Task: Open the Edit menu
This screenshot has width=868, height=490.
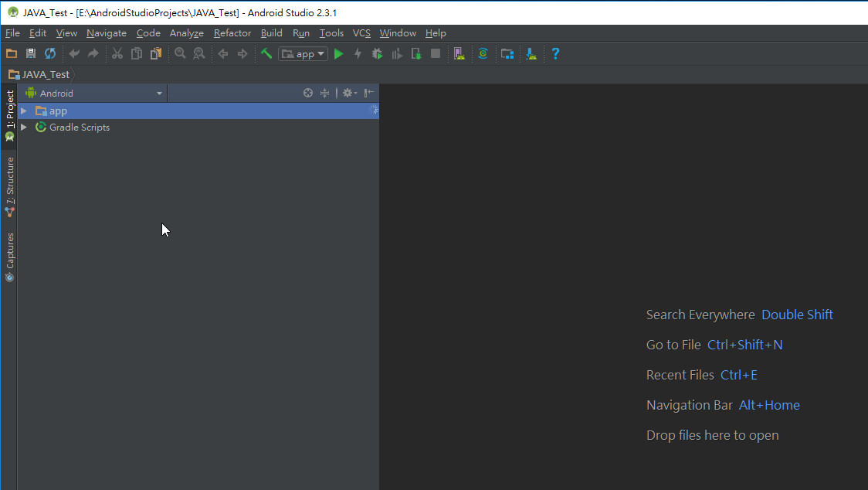Action: tap(38, 33)
